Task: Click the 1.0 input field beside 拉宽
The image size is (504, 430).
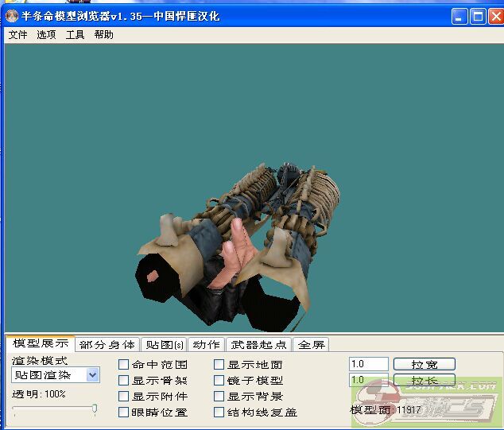Action: click(369, 364)
